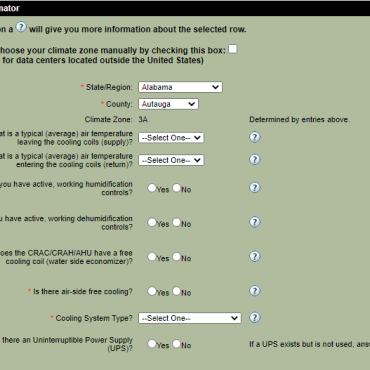Open help for return air temperature

click(255, 159)
